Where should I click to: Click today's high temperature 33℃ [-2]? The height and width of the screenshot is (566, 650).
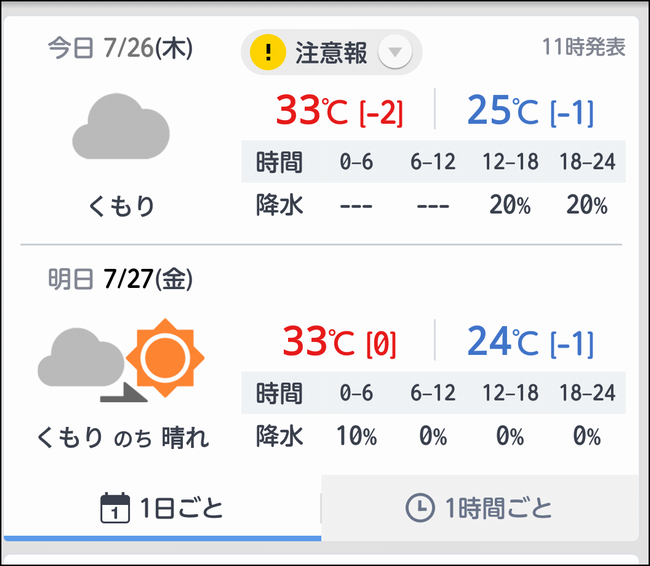pyautogui.click(x=340, y=110)
